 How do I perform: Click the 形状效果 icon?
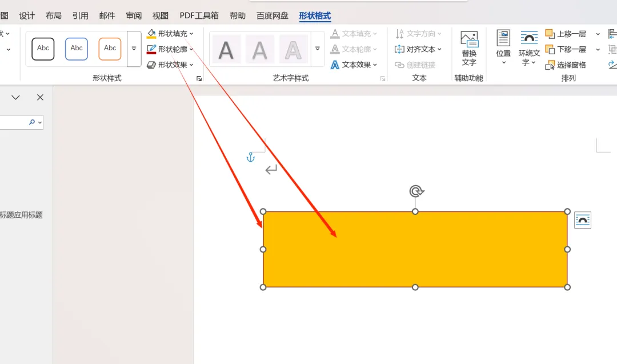click(151, 65)
